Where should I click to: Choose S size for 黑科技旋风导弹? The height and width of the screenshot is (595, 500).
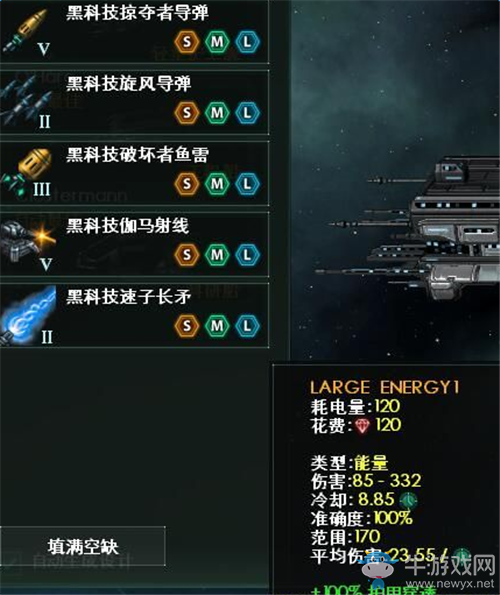click(x=187, y=113)
